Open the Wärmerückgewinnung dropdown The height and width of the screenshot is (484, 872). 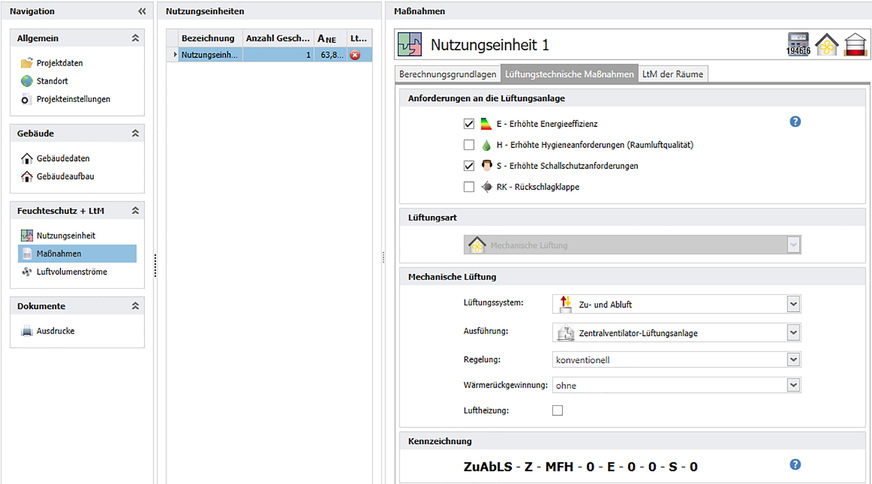793,385
